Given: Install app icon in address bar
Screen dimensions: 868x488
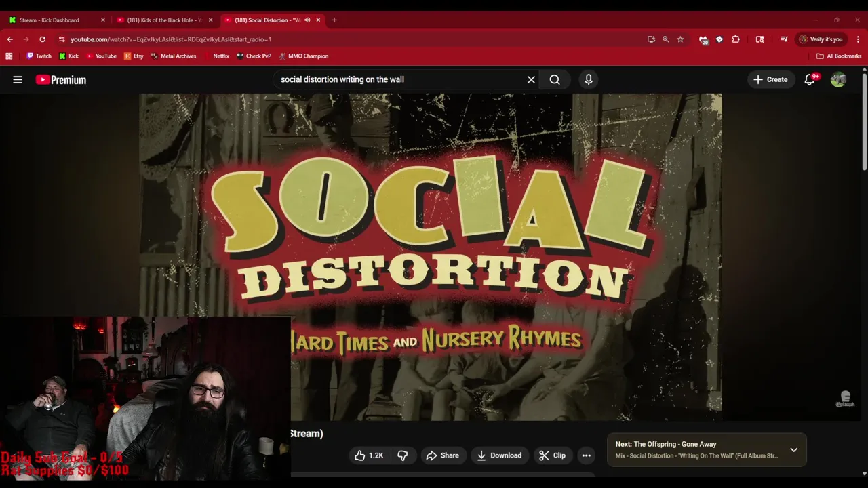Looking at the screenshot, I should click(651, 39).
